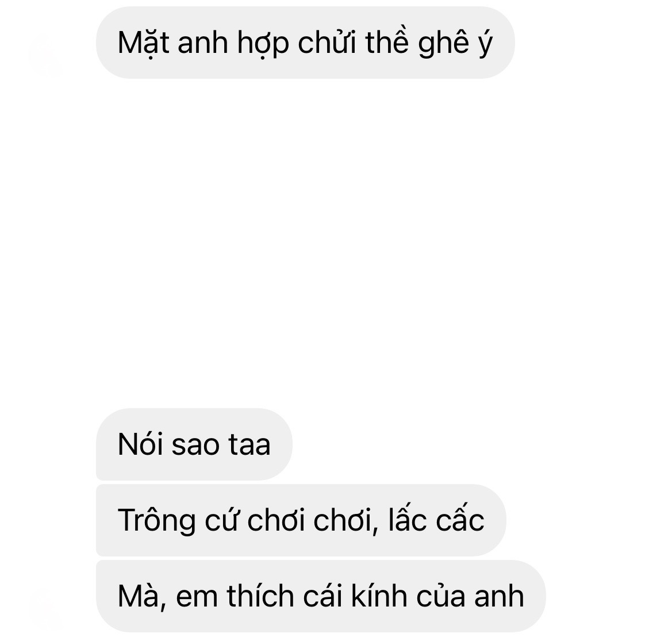The width and height of the screenshot is (672, 641).
Task: Open the "Mà, em thích cái kính của anh" message
Action: pos(321,596)
